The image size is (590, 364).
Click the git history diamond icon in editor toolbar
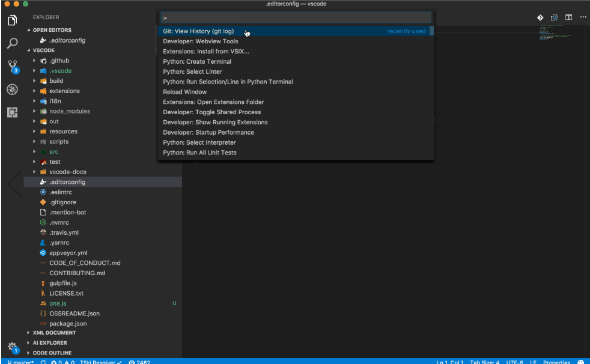pos(540,17)
